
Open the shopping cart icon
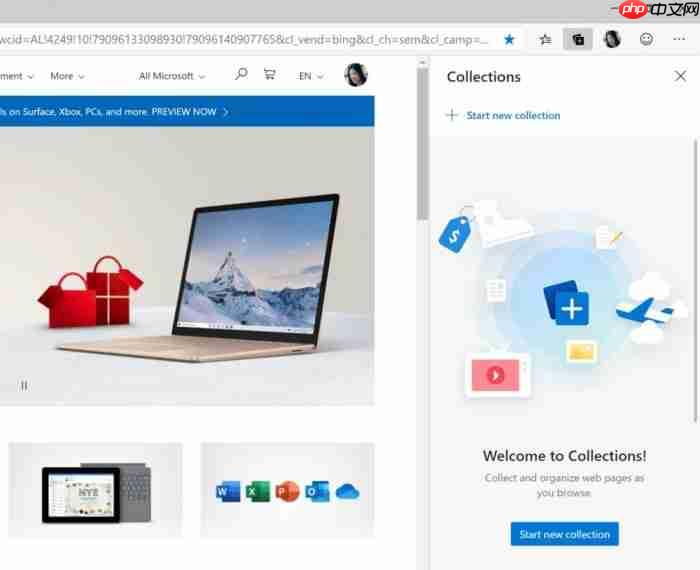point(269,74)
